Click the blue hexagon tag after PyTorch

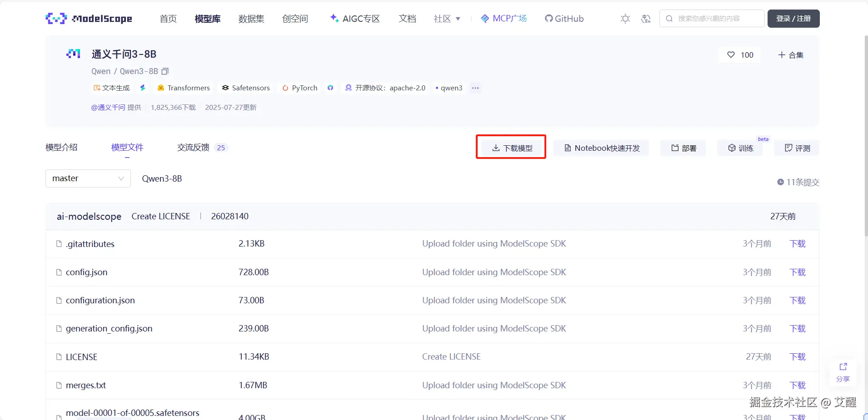pos(330,88)
